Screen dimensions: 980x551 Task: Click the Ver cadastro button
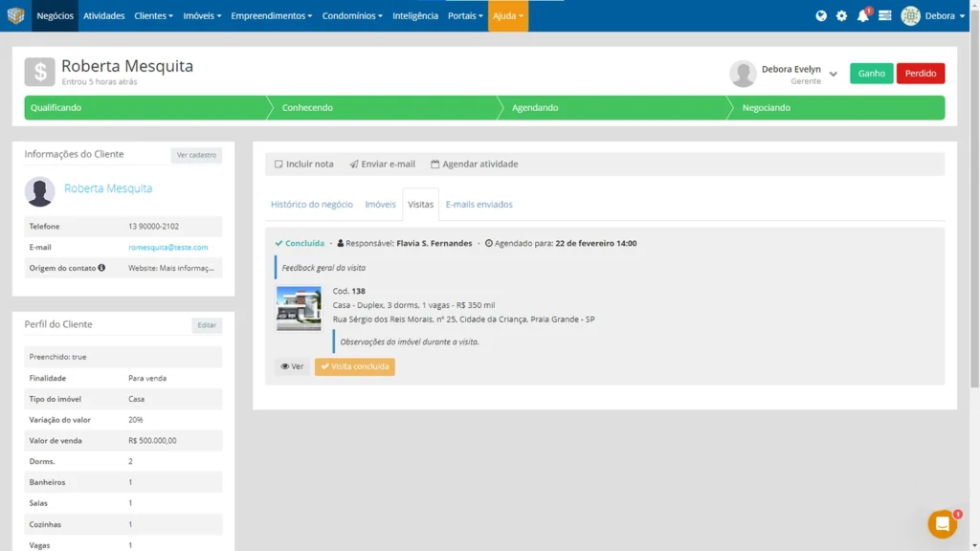click(x=196, y=155)
